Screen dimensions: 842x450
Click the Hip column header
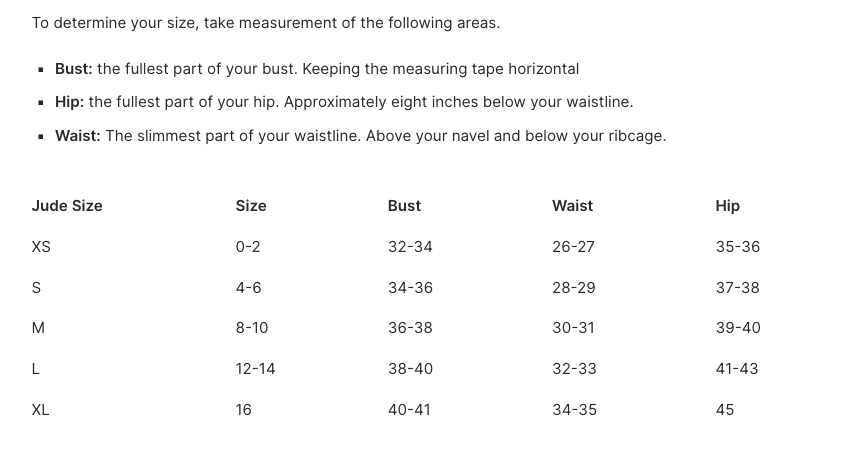point(728,206)
